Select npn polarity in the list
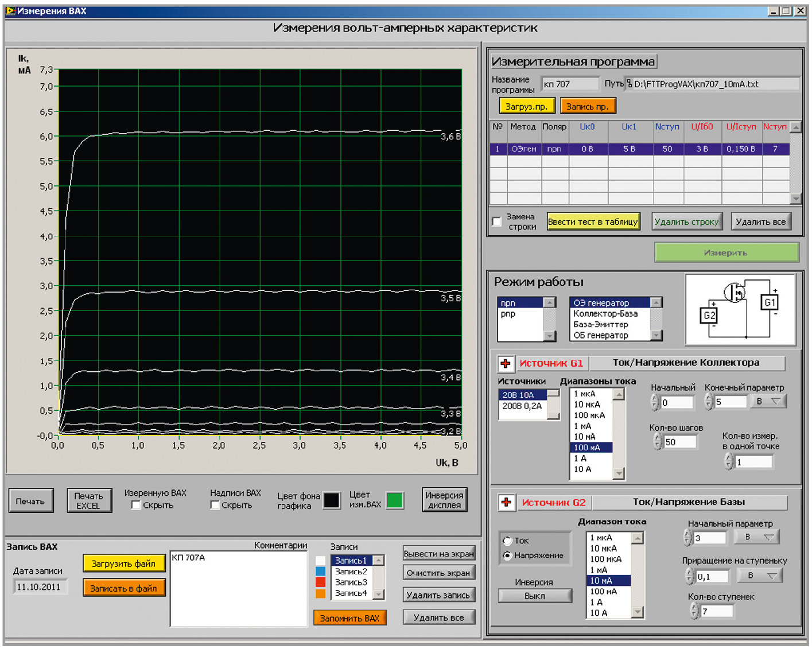Image resolution: width=812 pixels, height=649 pixels. 520,303
